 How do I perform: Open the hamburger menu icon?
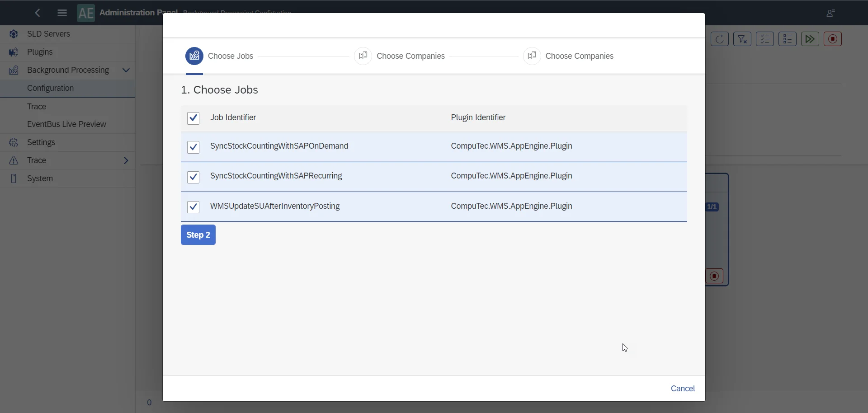62,13
